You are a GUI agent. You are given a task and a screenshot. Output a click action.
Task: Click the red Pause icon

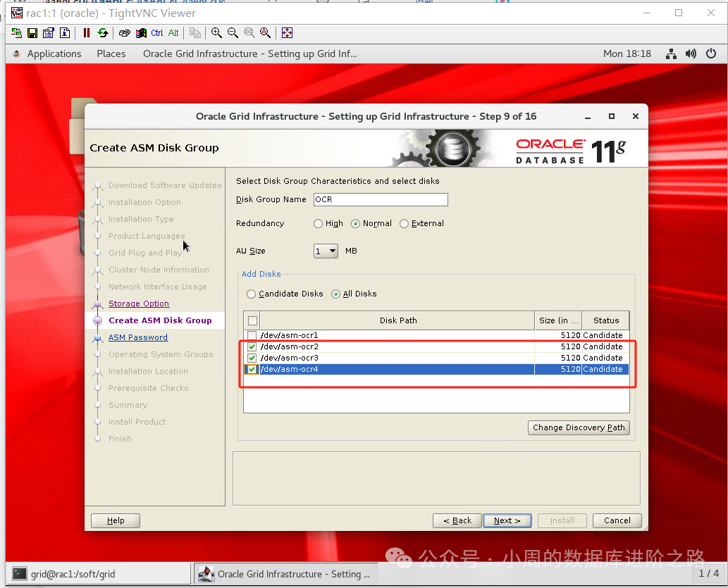click(x=87, y=33)
